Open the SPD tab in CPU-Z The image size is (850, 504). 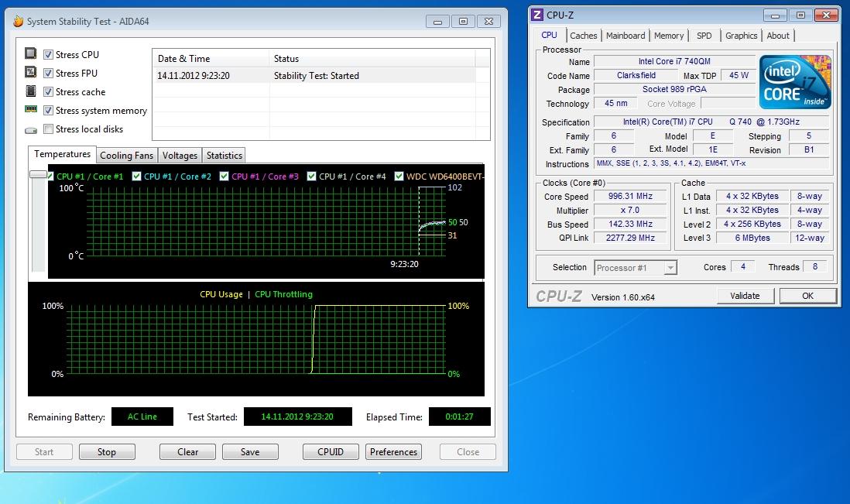tap(704, 36)
